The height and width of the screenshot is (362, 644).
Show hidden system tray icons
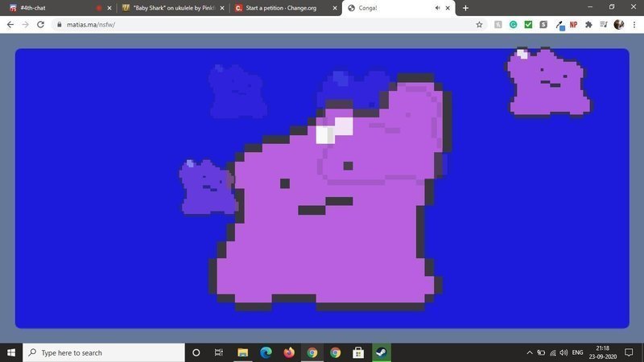(x=530, y=352)
